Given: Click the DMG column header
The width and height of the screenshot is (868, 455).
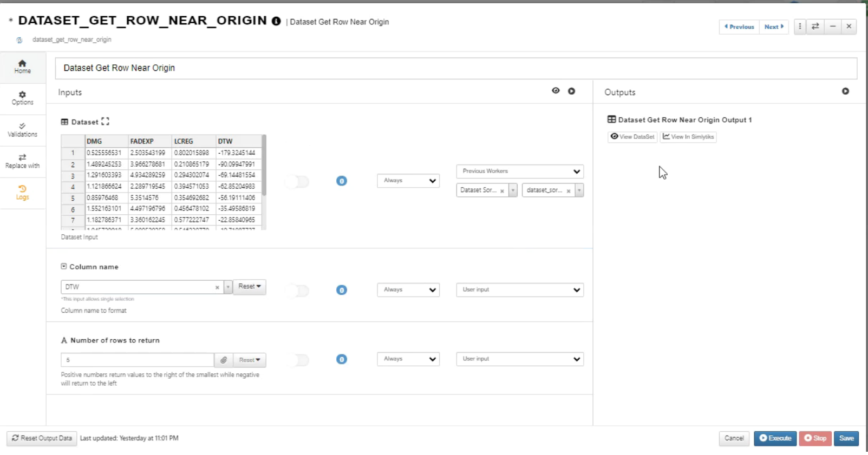Looking at the screenshot, I should 107,141.
